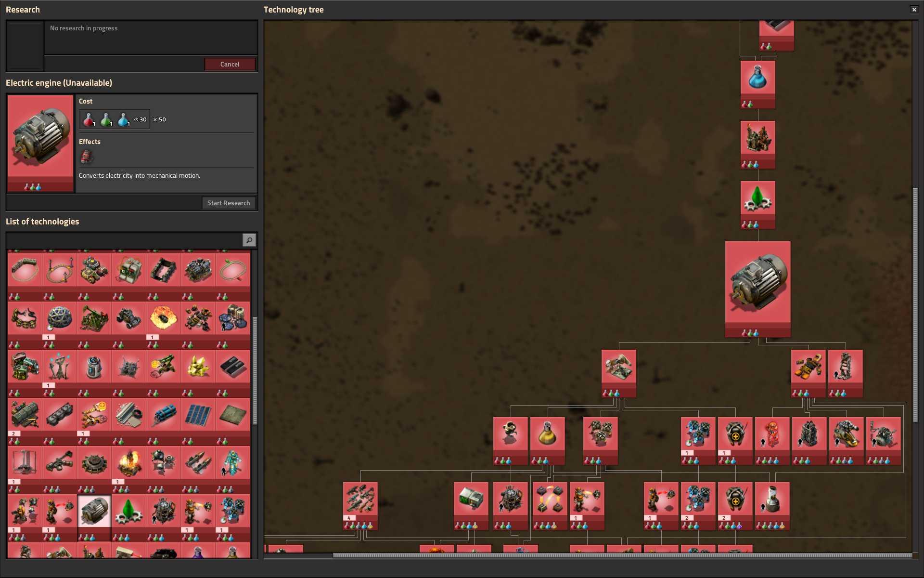The height and width of the screenshot is (578, 924).
Task: Click the weapons cluster tree node level 4
Action: point(360,506)
